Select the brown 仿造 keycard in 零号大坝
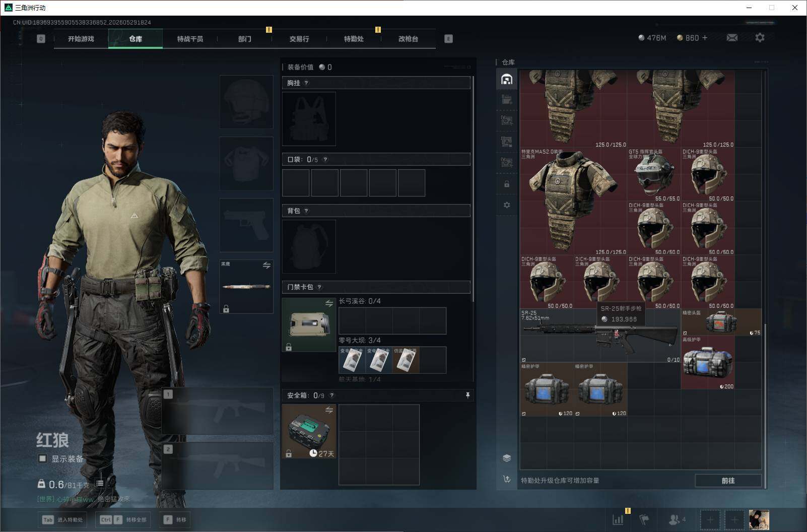This screenshot has width=807, height=532. [406, 360]
